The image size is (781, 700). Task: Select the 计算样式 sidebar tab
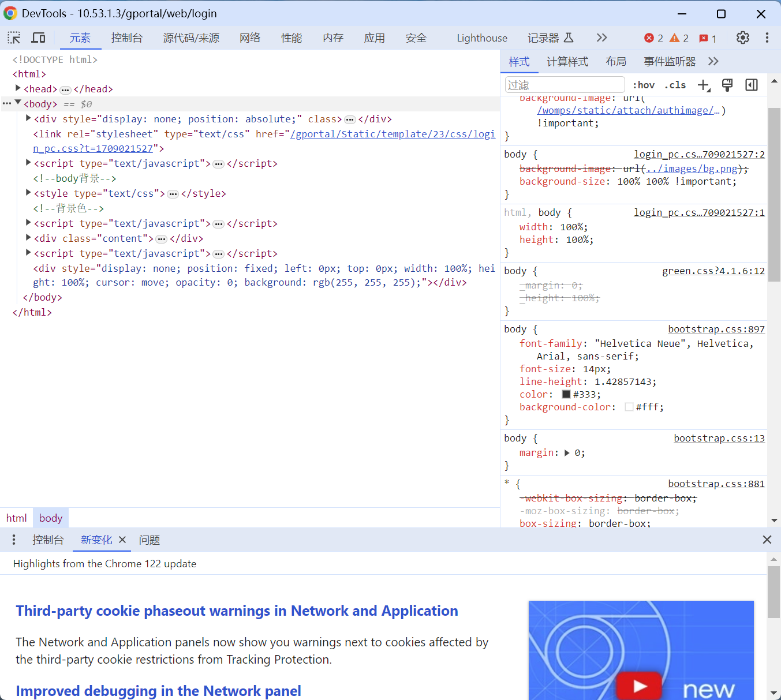[x=567, y=62]
